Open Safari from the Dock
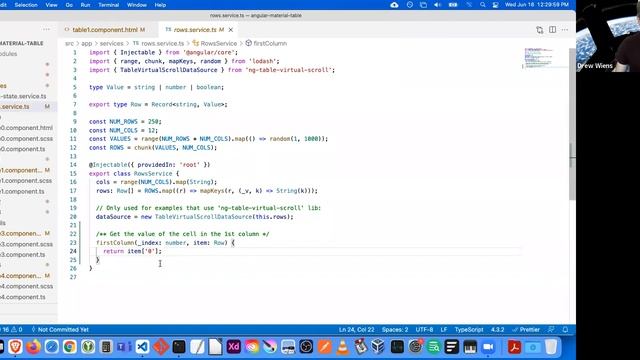 coord(52,347)
